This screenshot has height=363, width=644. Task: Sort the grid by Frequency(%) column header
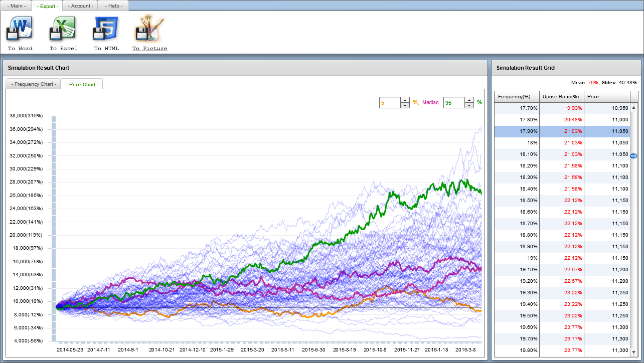[517, 97]
